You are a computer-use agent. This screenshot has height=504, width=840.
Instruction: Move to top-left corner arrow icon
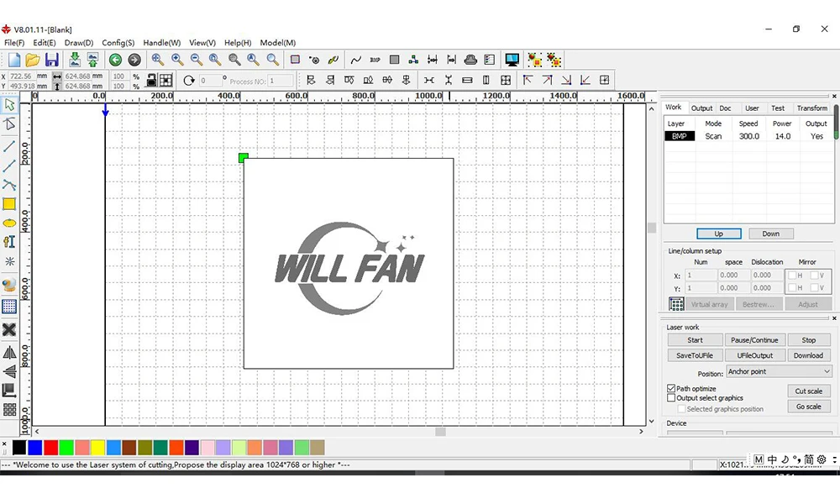click(x=528, y=81)
